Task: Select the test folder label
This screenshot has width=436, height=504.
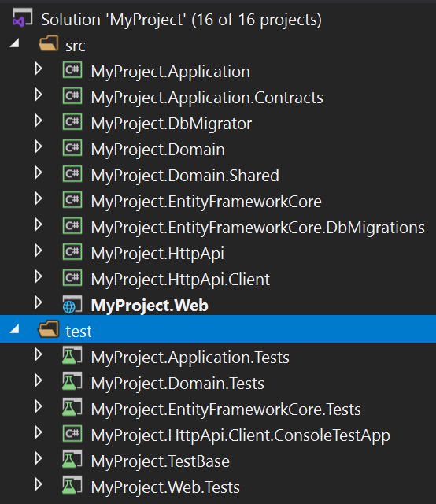Action: (x=79, y=332)
